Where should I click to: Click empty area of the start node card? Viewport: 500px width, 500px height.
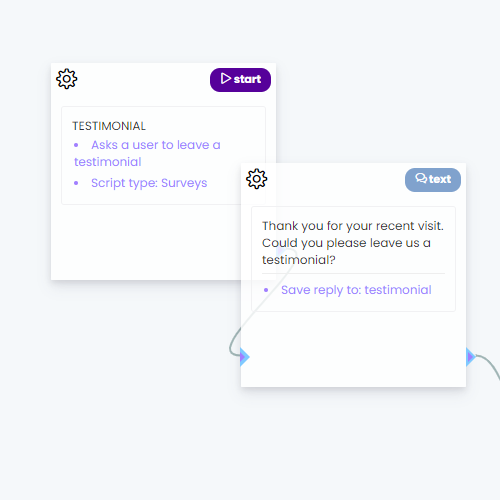coord(143,243)
